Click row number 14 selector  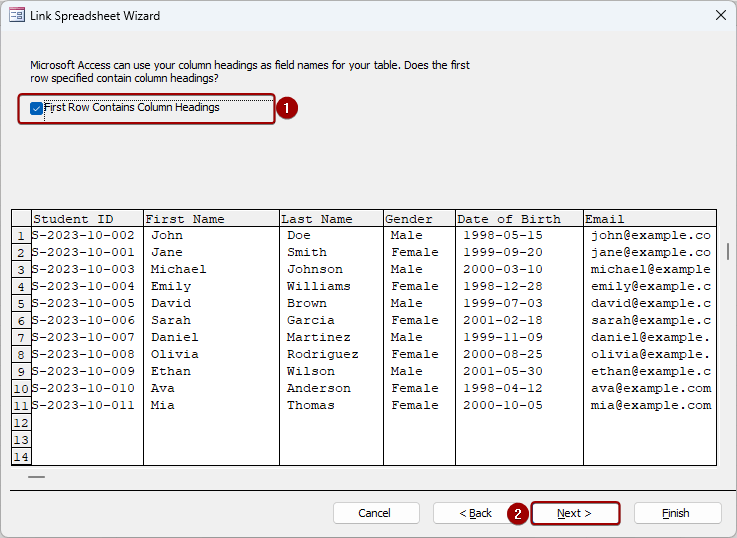pos(21,457)
